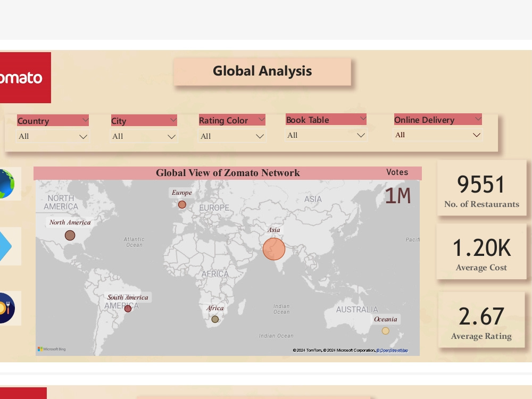Open the restaurant plate navigation icon
The width and height of the screenshot is (532, 399).
pyautogui.click(x=5, y=307)
